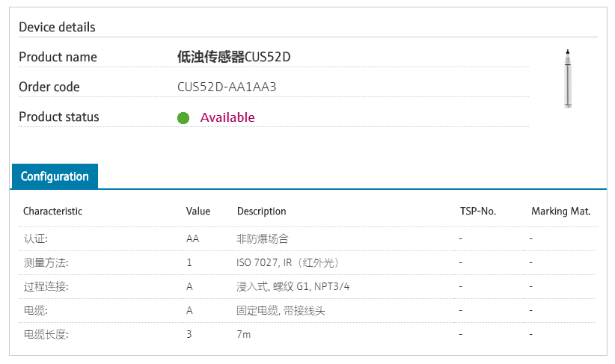Select the 认证 characteristic row

(x=308, y=238)
